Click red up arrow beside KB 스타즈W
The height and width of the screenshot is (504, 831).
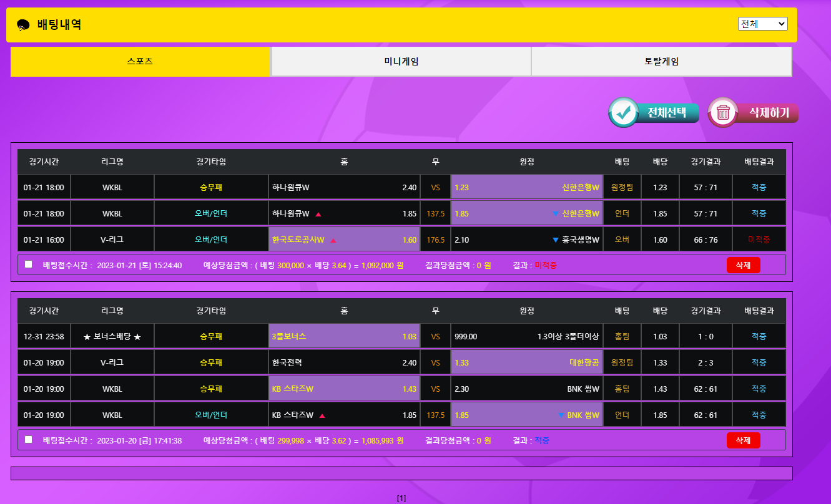coord(322,415)
